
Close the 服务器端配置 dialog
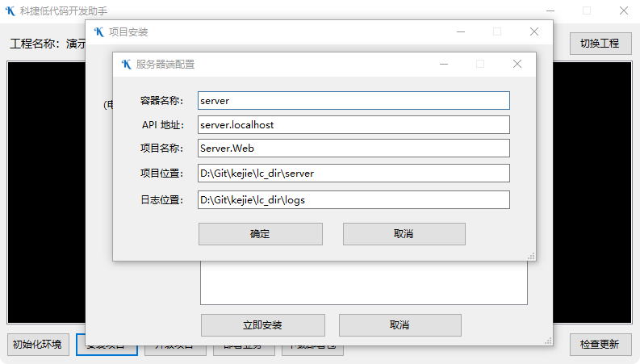[x=517, y=65]
